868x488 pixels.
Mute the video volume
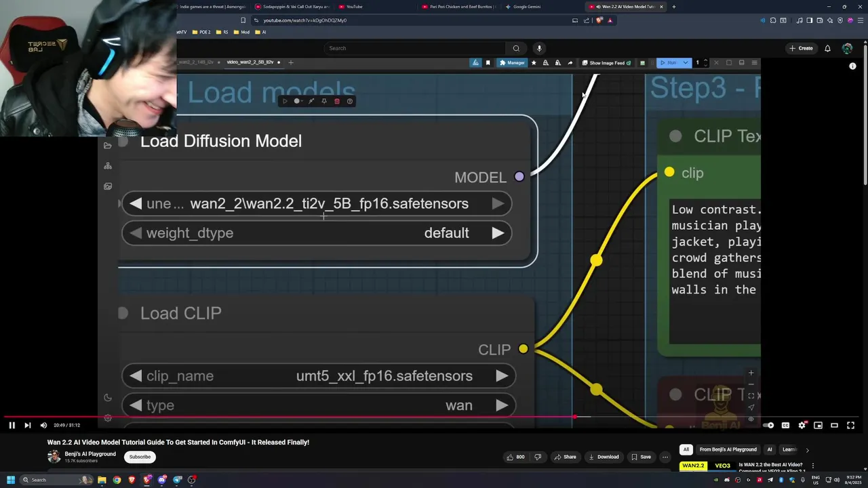point(43,425)
